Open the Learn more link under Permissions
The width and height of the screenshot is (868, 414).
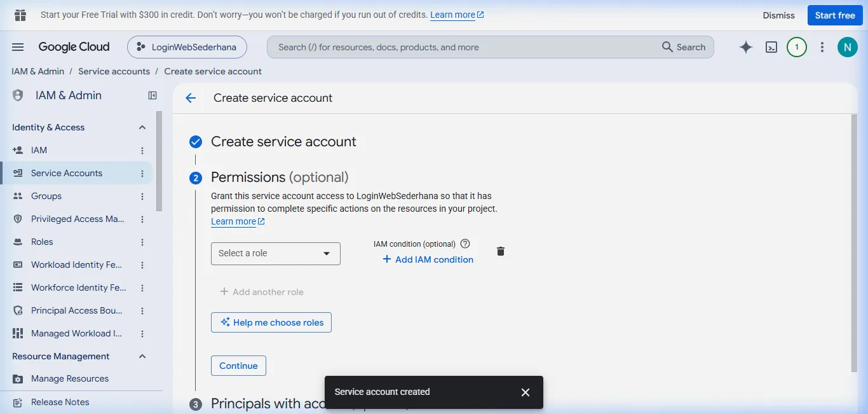tap(238, 221)
